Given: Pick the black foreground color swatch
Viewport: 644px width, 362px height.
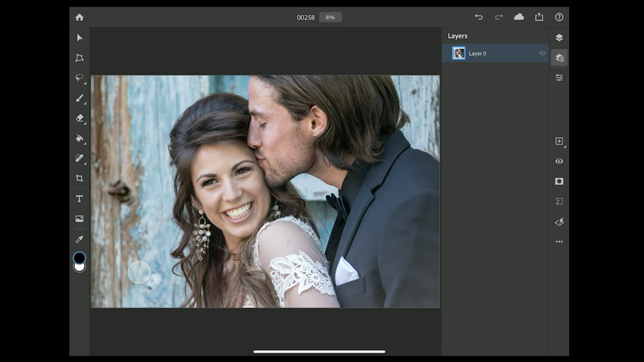Looking at the screenshot, I should [x=79, y=258].
